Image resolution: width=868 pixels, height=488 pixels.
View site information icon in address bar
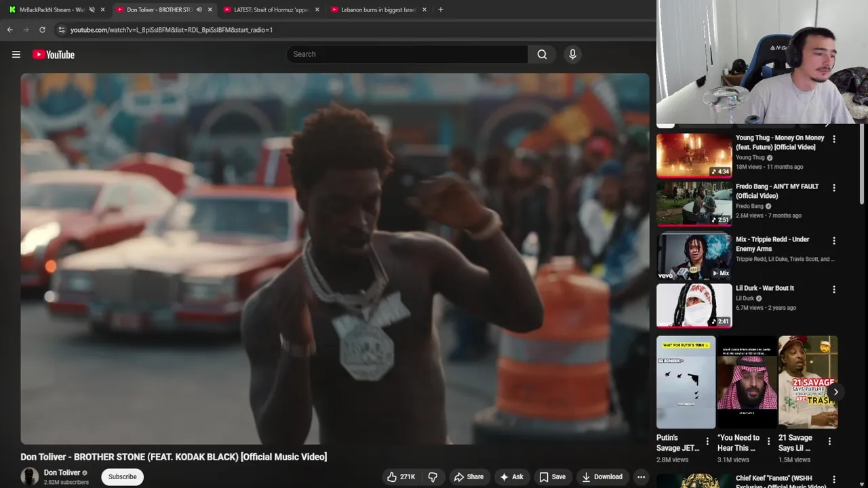[x=61, y=30]
